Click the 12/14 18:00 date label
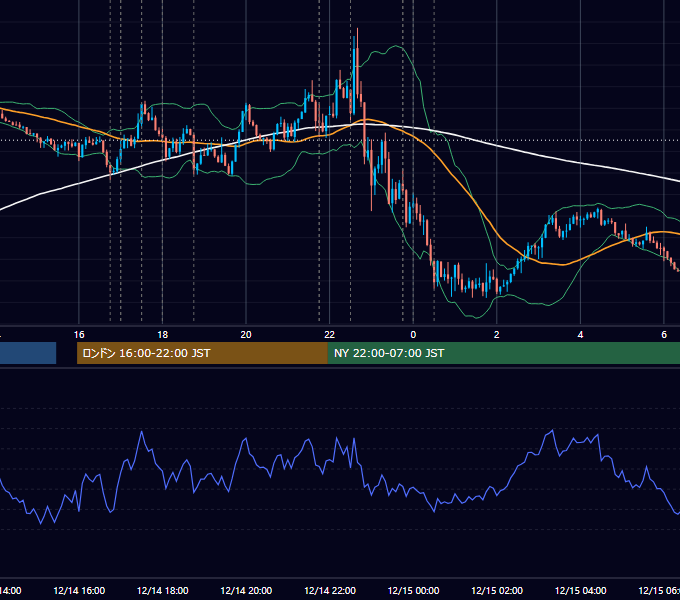This screenshot has height=600, width=680. 163,590
